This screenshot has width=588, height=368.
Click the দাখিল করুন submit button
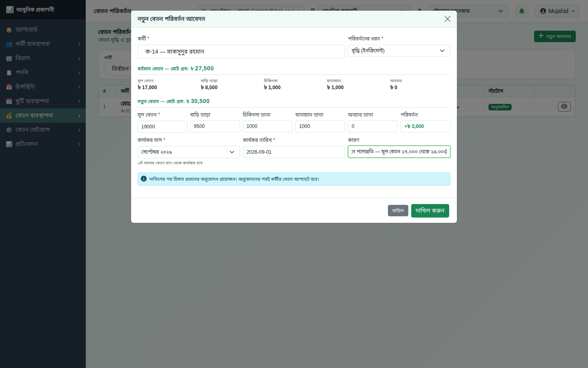(x=430, y=211)
